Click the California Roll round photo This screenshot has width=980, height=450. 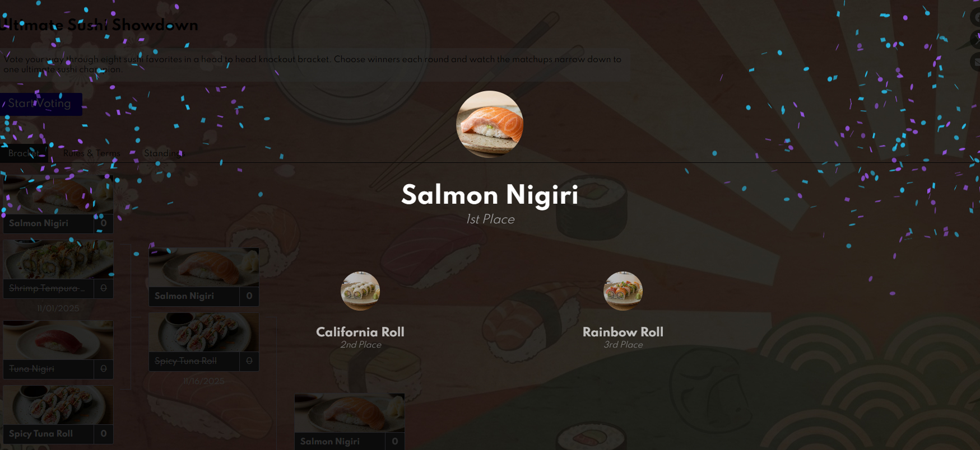click(x=360, y=291)
